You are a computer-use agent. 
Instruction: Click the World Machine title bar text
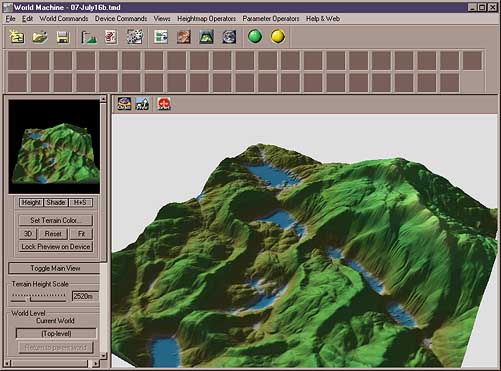pos(67,7)
